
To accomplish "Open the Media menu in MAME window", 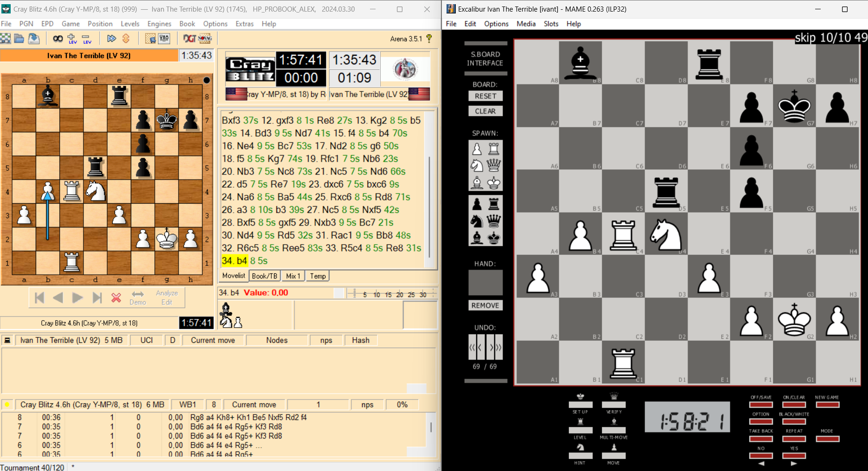I will (526, 24).
